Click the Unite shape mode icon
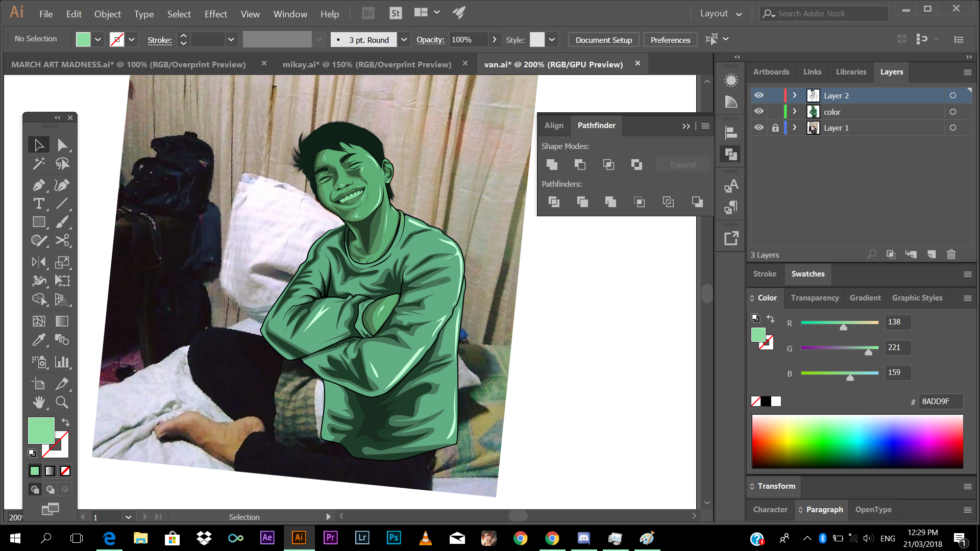This screenshot has width=980, height=551. click(552, 164)
